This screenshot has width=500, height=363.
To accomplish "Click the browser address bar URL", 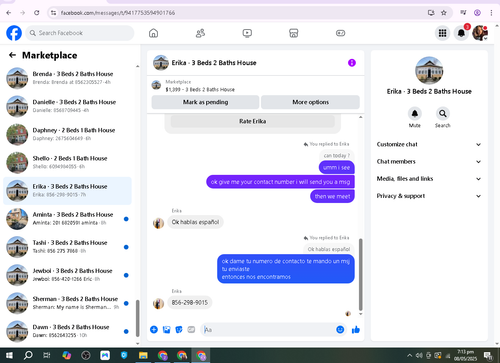I will tap(118, 13).
